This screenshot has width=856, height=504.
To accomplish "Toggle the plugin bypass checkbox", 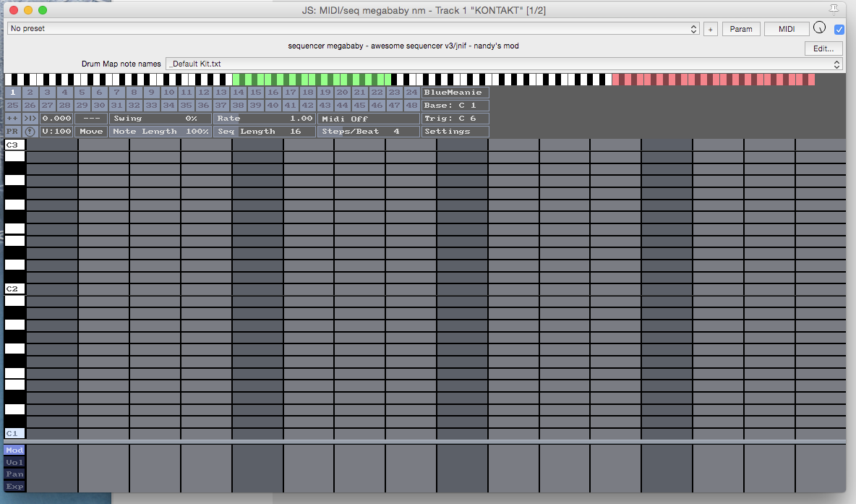I will 839,30.
